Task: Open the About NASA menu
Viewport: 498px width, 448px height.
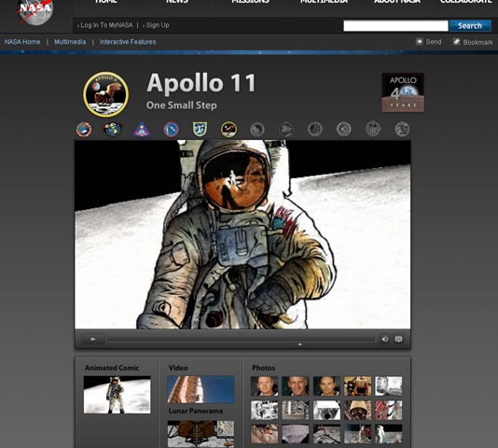Action: [397, 2]
